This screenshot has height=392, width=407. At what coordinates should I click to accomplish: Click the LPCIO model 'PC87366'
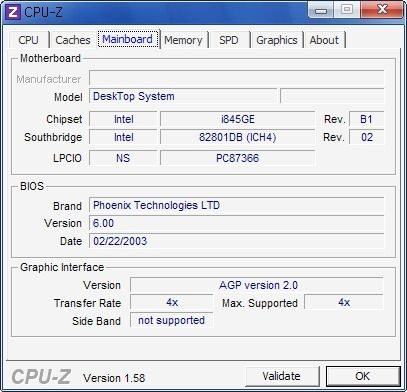click(x=237, y=158)
